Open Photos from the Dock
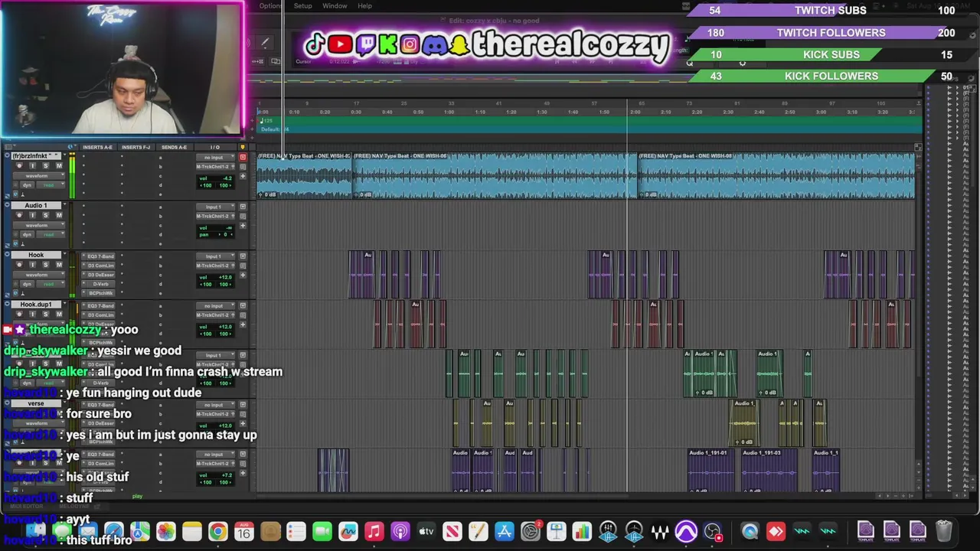The width and height of the screenshot is (980, 551). tap(165, 531)
